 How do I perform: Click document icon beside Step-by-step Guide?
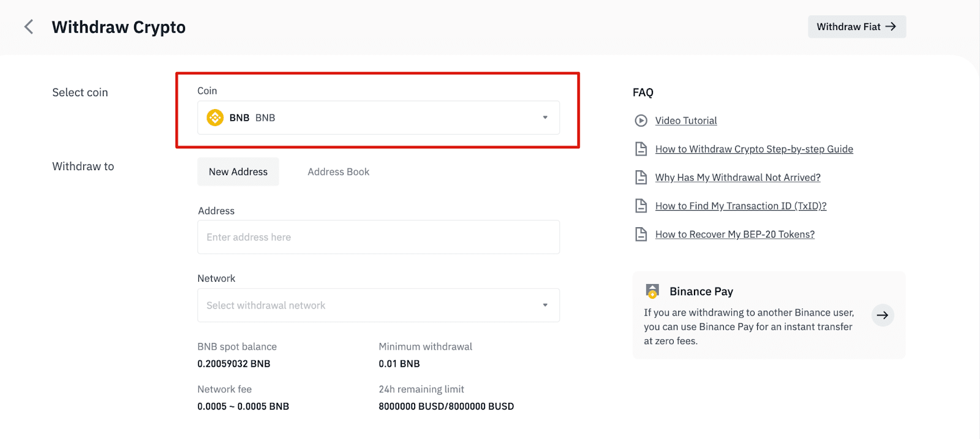click(641, 149)
